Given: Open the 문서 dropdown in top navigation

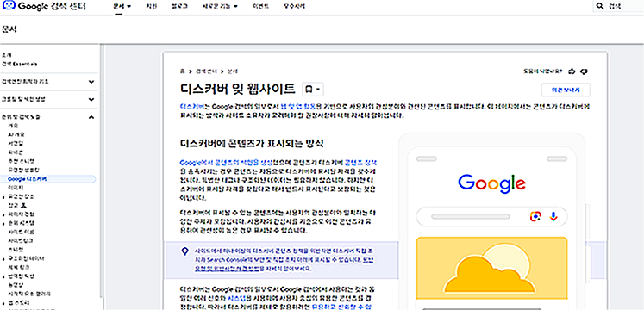Looking at the screenshot, I should pos(122,7).
